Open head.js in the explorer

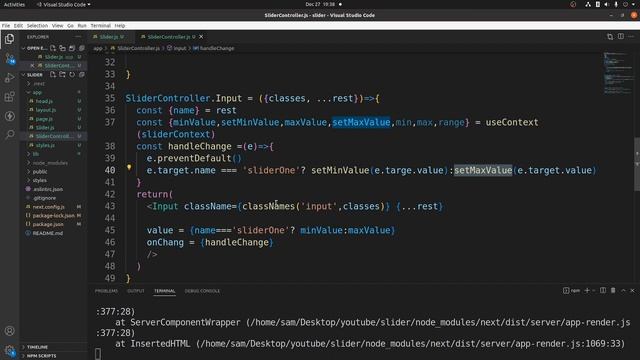point(44,101)
